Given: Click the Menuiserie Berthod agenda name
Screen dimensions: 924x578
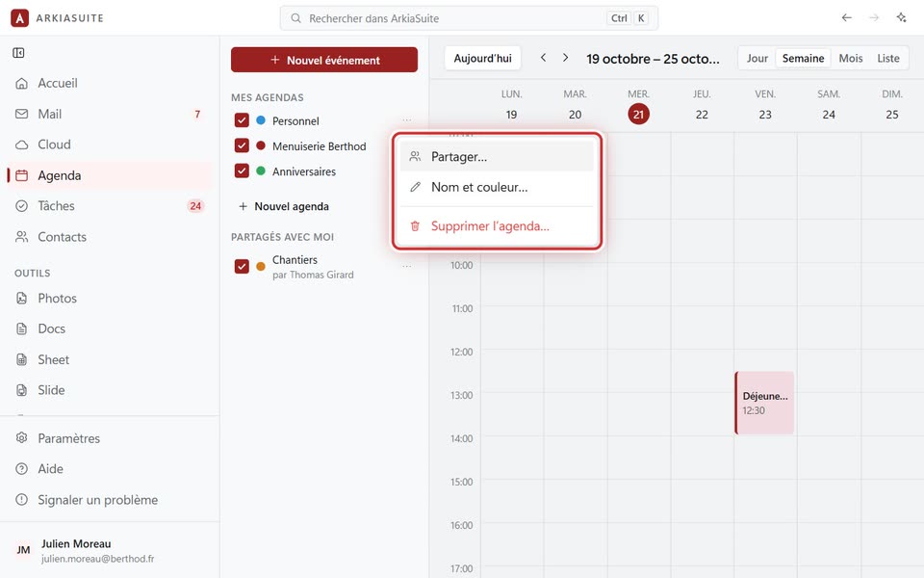Looking at the screenshot, I should coord(319,146).
